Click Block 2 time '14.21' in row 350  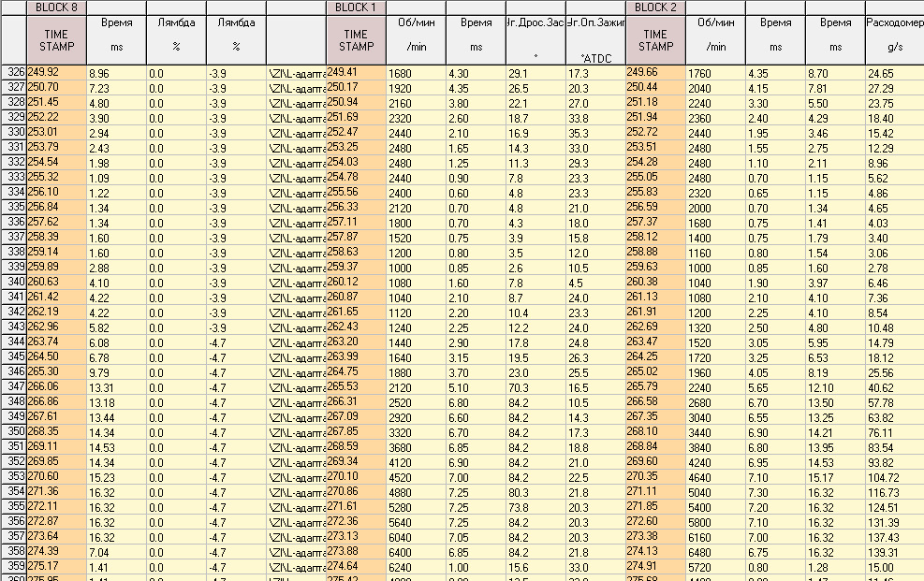click(835, 432)
